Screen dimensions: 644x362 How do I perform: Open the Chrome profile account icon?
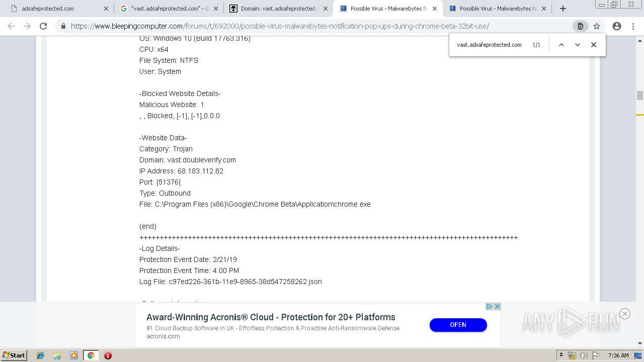coord(617,26)
